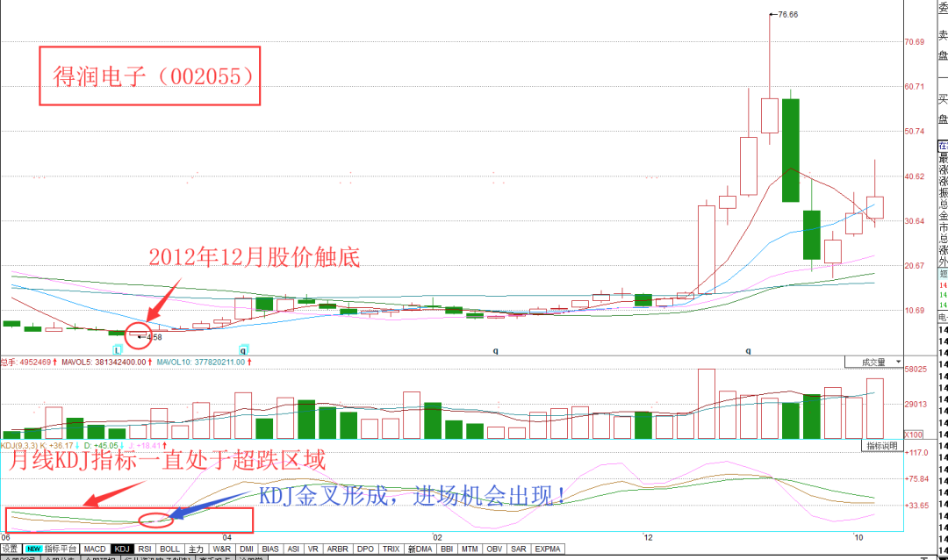Image resolution: width=948 pixels, height=560 pixels.
Task: Switch to the MTM indicator tab
Action: pyautogui.click(x=470, y=549)
